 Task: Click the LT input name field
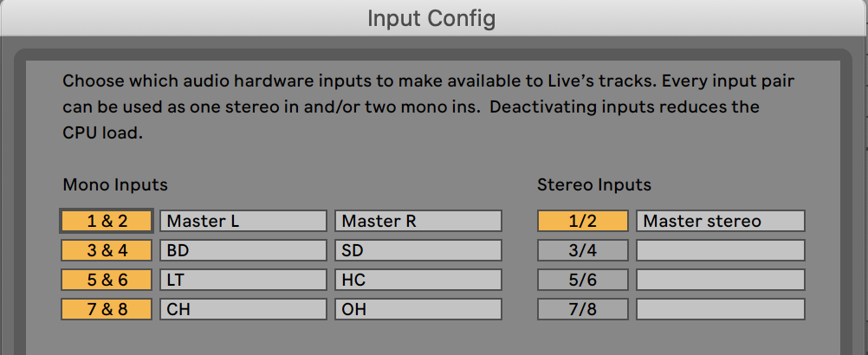tap(243, 280)
